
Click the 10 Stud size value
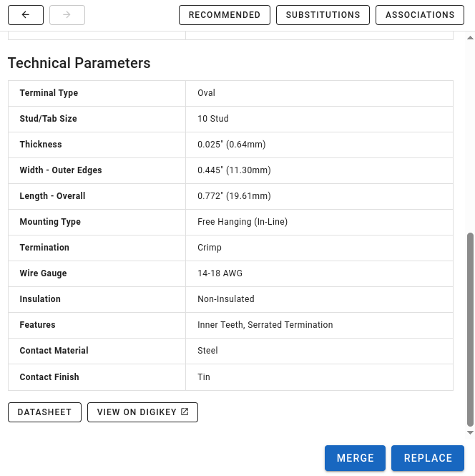coord(212,119)
